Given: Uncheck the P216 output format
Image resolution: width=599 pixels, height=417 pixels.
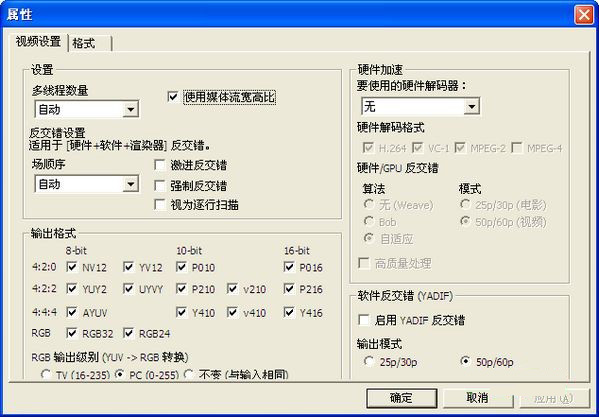Looking at the screenshot, I should point(289,289).
